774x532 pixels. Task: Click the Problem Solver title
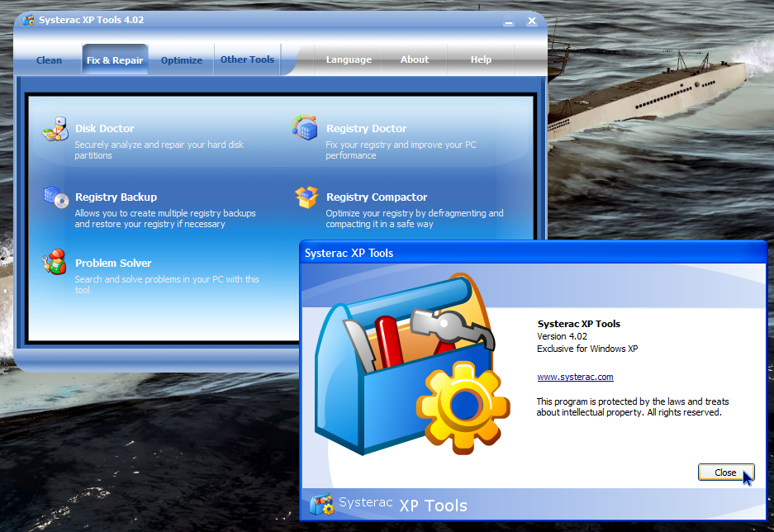[113, 263]
